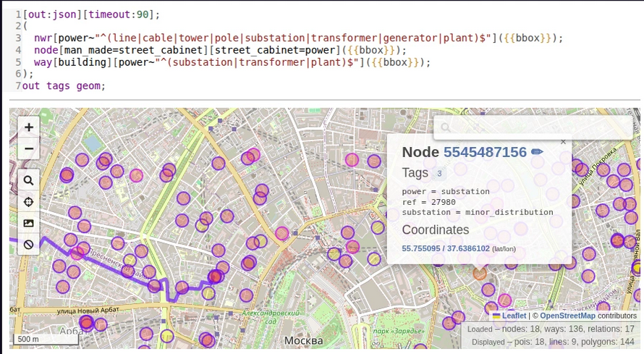Click the 'Александровский сад' park label
The height and width of the screenshot is (354, 644).
click(x=271, y=316)
